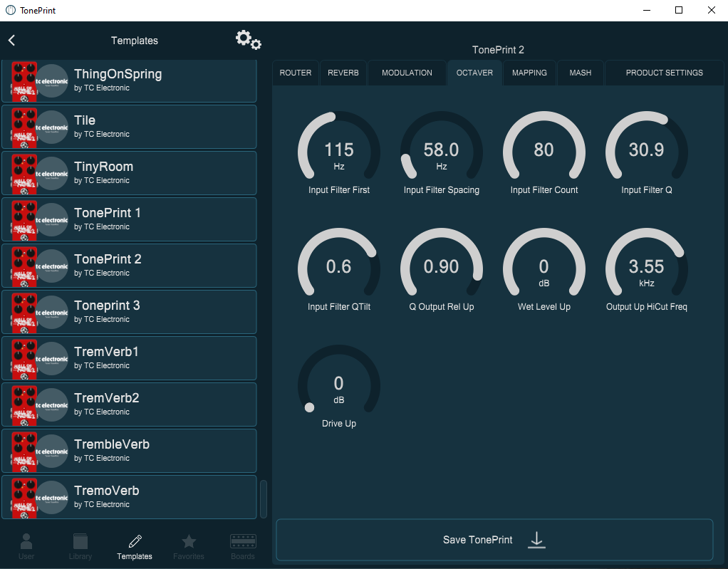This screenshot has height=569, width=728.
Task: Select the ThingOnSpring template name
Action: (118, 74)
